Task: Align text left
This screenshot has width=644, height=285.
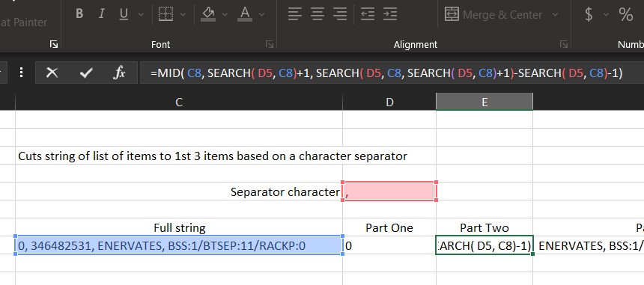Action: coord(294,14)
